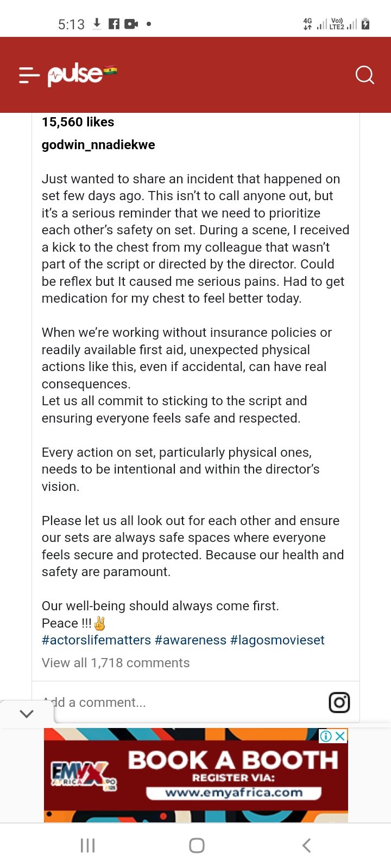Open #lagosmovieset hashtag
This screenshot has height=868, width=391.
278,640
